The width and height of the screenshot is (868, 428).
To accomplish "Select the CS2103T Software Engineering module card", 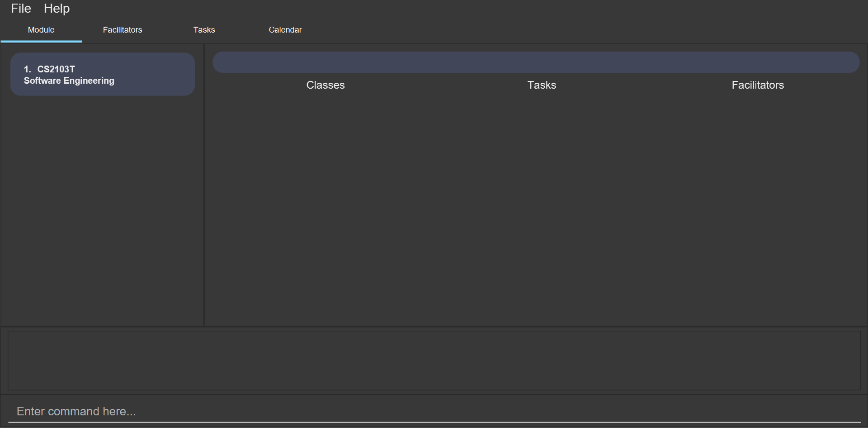I will pos(103,74).
